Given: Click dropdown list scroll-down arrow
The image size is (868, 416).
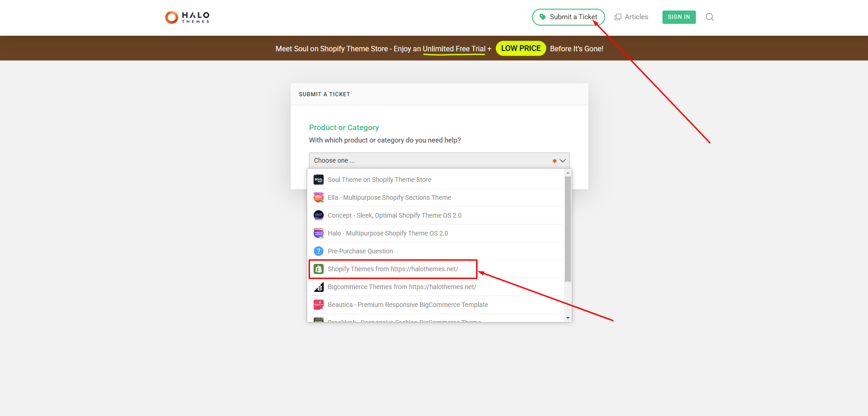Looking at the screenshot, I should point(568,318).
